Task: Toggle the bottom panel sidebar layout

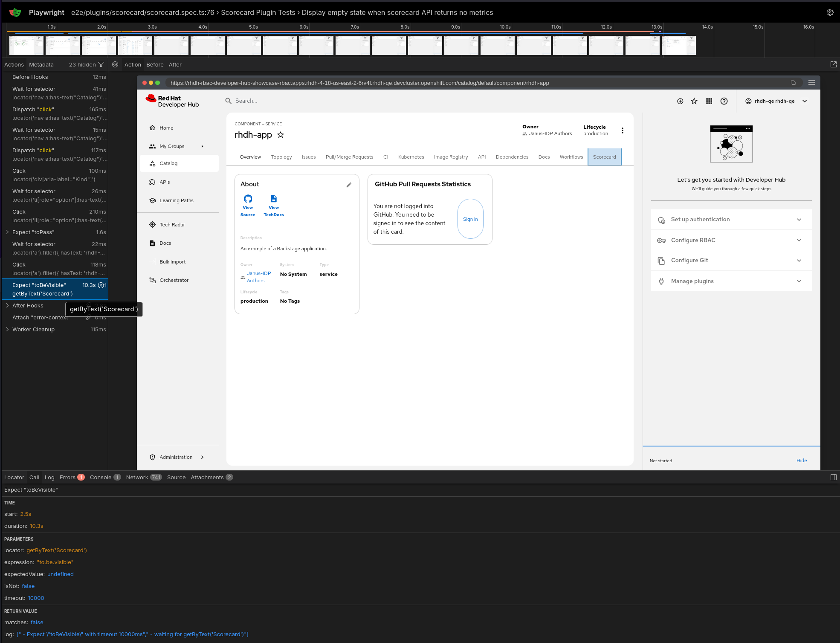Action: (x=833, y=477)
